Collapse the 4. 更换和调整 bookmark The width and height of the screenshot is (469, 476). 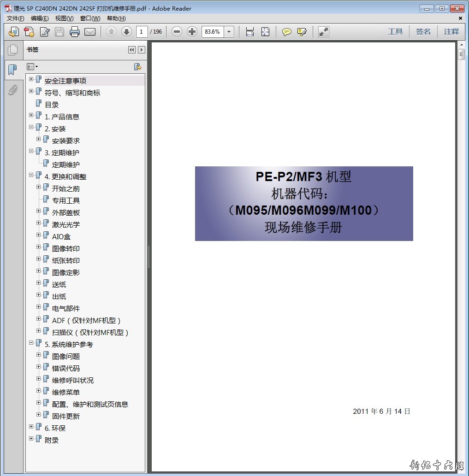point(31,175)
